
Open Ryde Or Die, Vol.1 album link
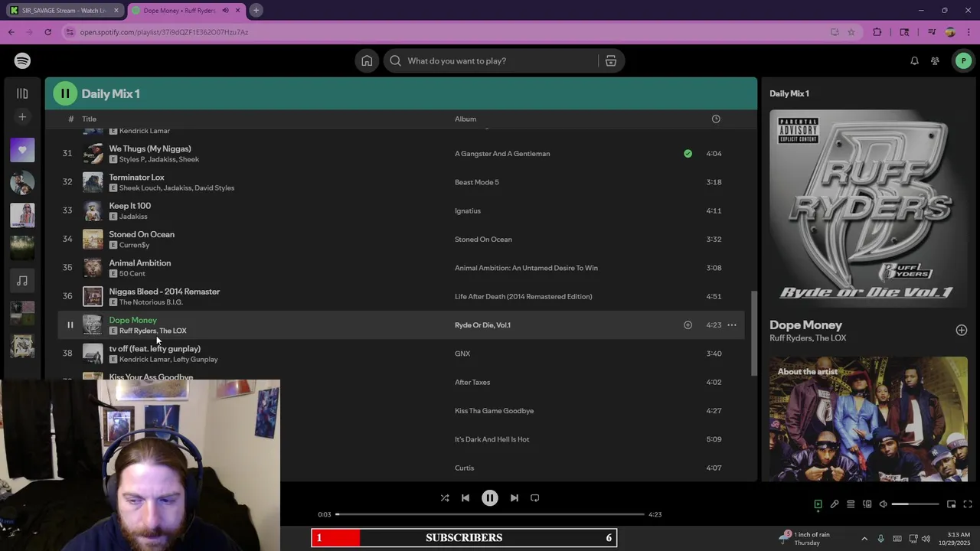click(482, 325)
